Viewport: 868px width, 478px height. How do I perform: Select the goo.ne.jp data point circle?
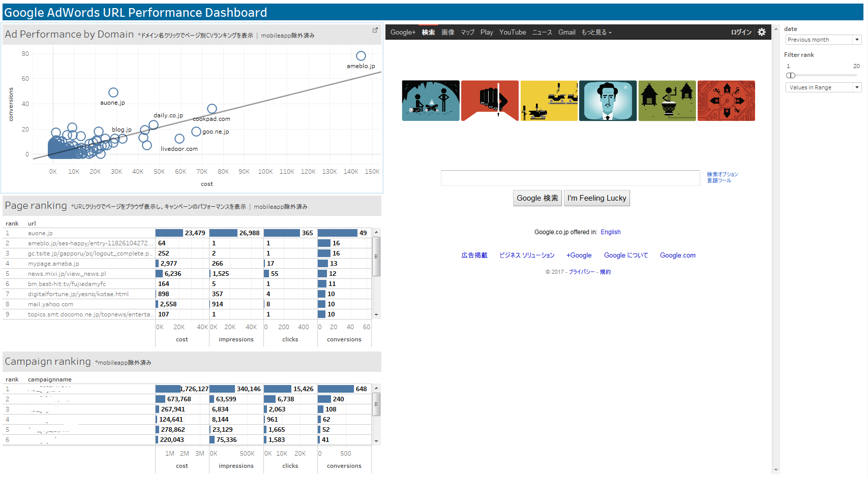(x=196, y=132)
